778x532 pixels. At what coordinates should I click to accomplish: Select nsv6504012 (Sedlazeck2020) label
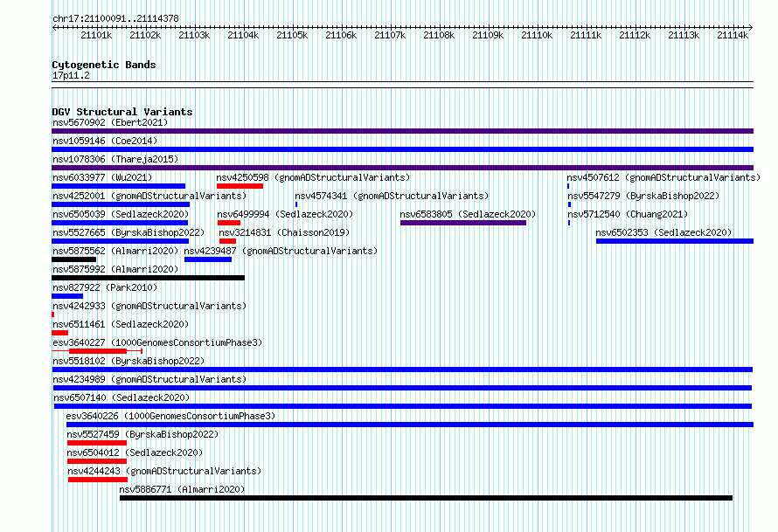point(135,453)
